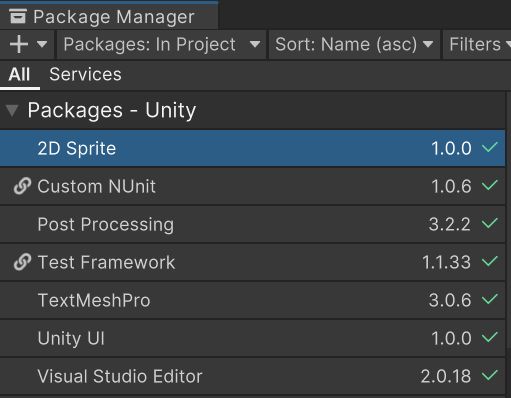Click the green checkmark for Visual Studio Editor
Screen dimensions: 511x398
[x=490, y=375]
